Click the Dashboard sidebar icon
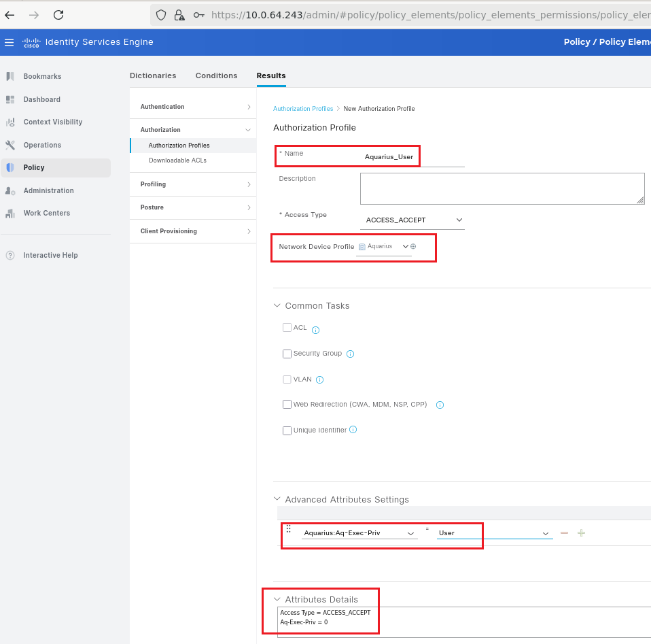The image size is (651, 644). pyautogui.click(x=10, y=100)
